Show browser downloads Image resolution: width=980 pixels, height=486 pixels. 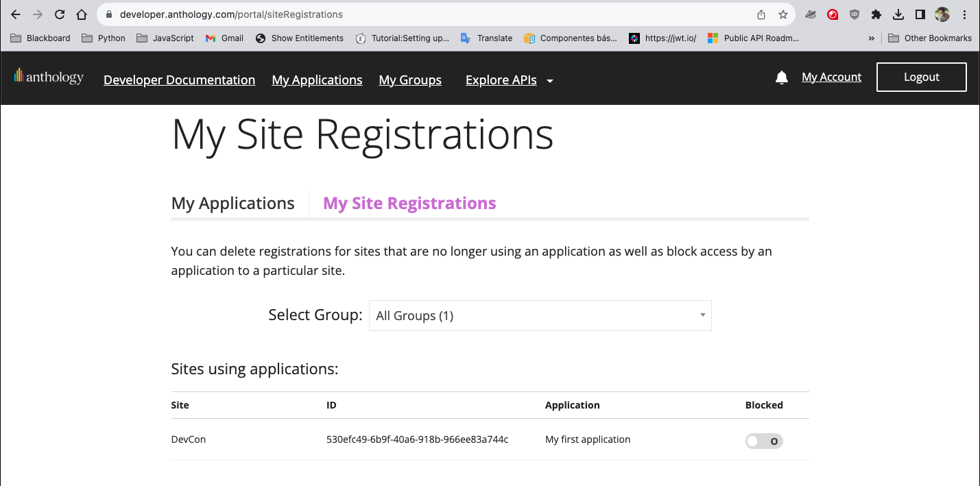(x=898, y=14)
